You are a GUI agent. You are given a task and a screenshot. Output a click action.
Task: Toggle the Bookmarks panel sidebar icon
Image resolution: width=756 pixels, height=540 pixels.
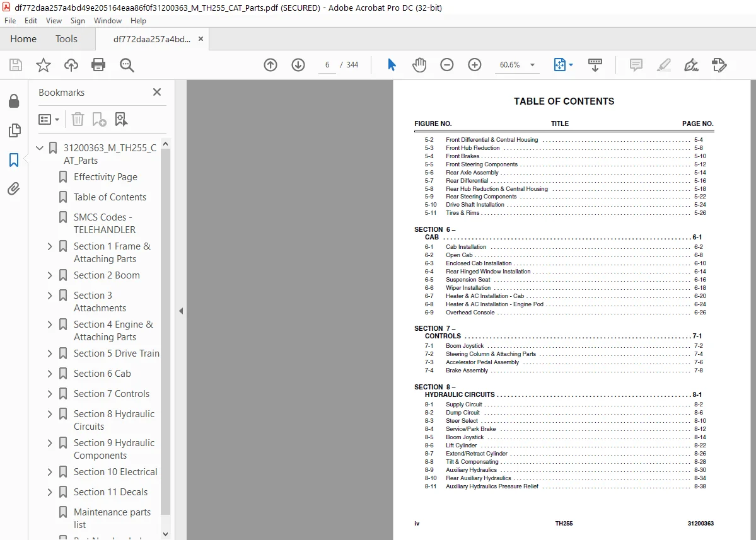coord(14,159)
